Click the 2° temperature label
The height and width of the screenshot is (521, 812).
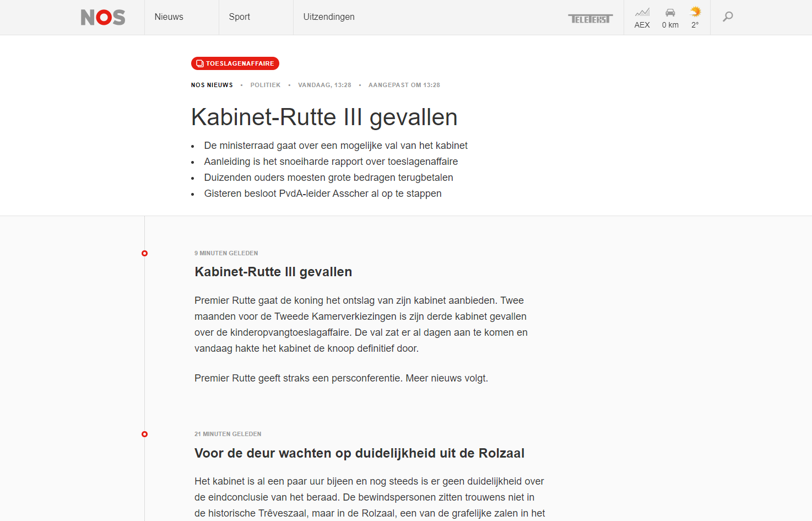(695, 25)
